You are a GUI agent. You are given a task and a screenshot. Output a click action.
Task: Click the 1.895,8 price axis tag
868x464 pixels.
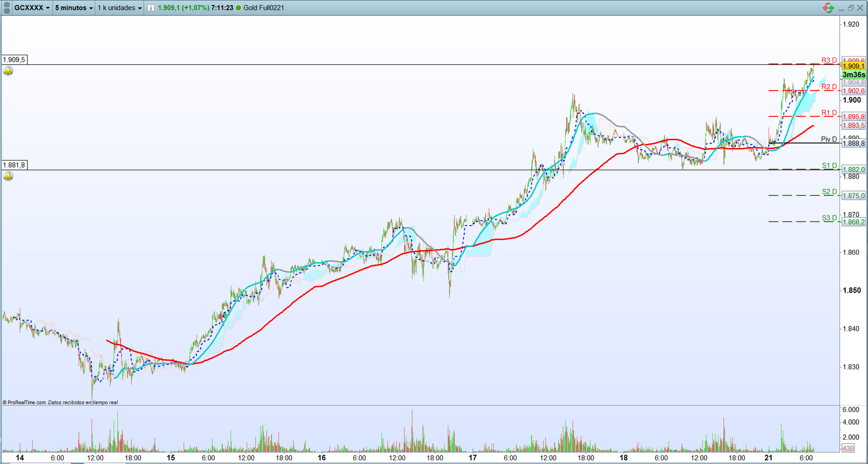(854, 117)
